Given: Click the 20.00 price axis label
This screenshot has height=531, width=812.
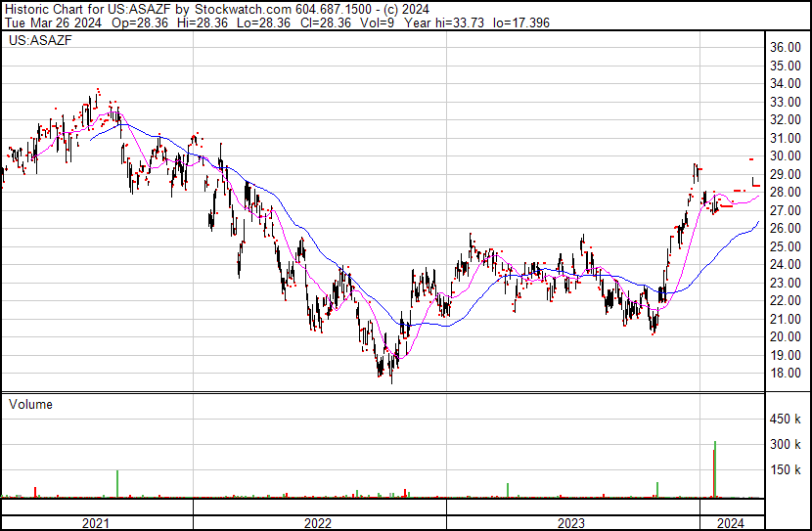Looking at the screenshot, I should click(786, 337).
